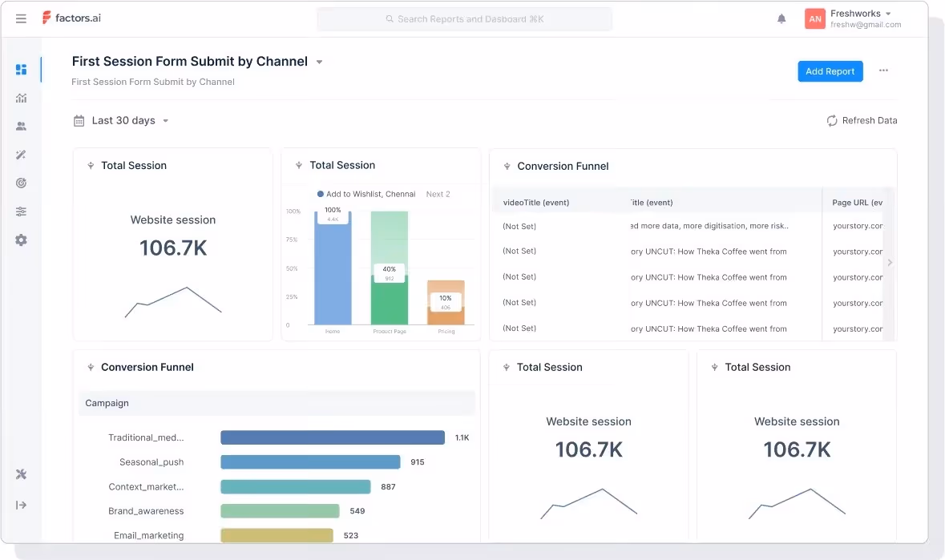This screenshot has width=945, height=560.
Task: Open the Configure sliders icon in the sidebar
Action: (21, 211)
